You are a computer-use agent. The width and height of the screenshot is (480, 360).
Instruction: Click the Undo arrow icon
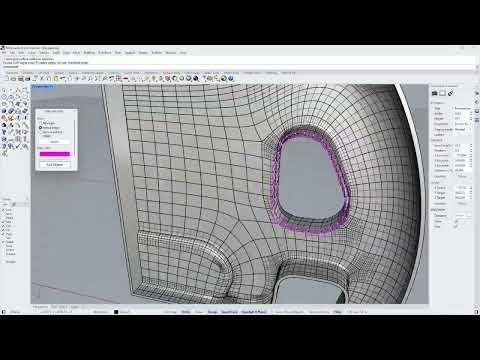tap(63, 78)
